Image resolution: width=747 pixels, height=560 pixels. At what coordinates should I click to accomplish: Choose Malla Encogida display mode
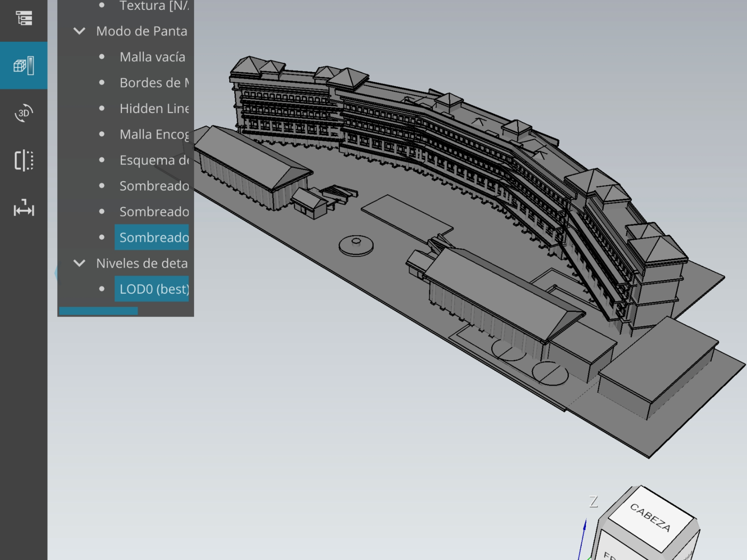coord(154,134)
